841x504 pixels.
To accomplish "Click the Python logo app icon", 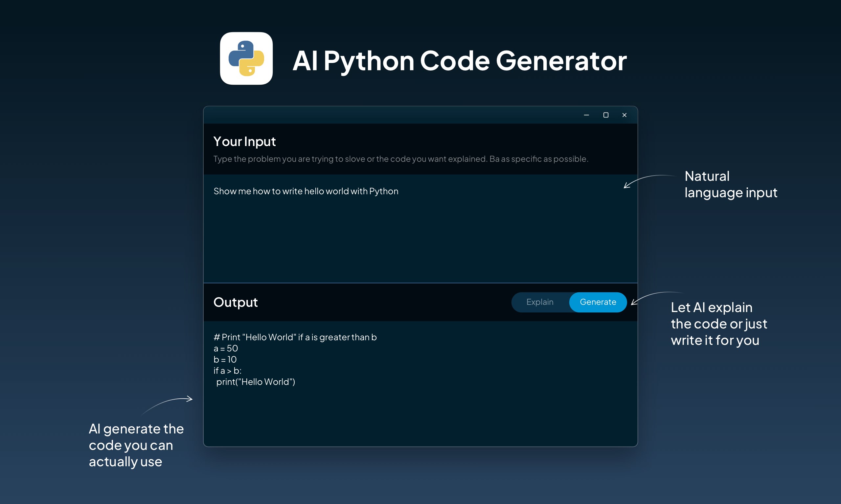I will [x=246, y=58].
